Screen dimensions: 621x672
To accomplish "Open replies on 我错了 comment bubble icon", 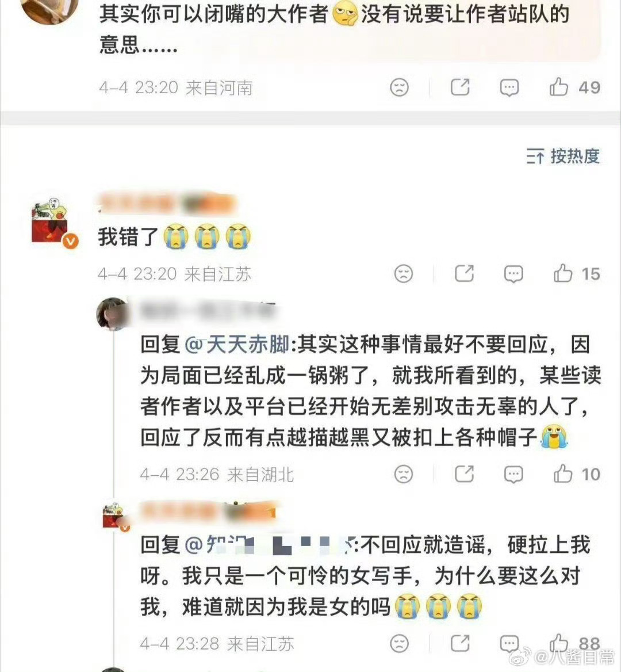I will pyautogui.click(x=513, y=274).
